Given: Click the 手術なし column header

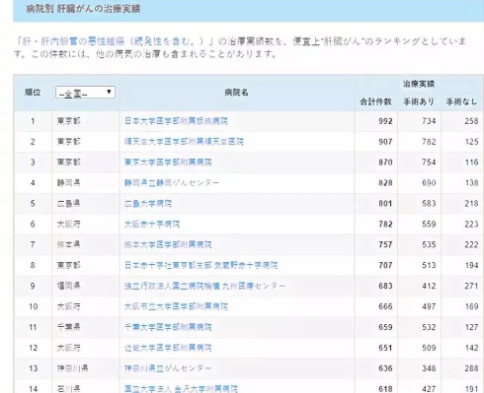Looking at the screenshot, I should coord(462,102).
